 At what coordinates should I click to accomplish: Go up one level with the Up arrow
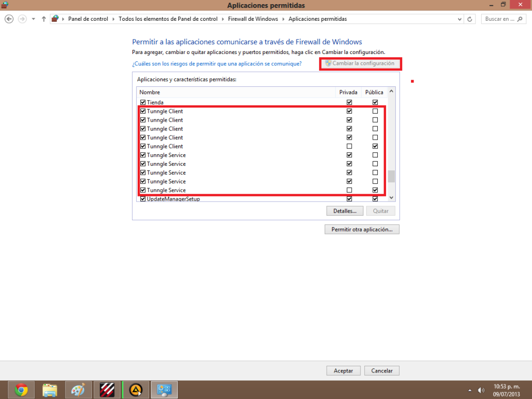coord(44,19)
